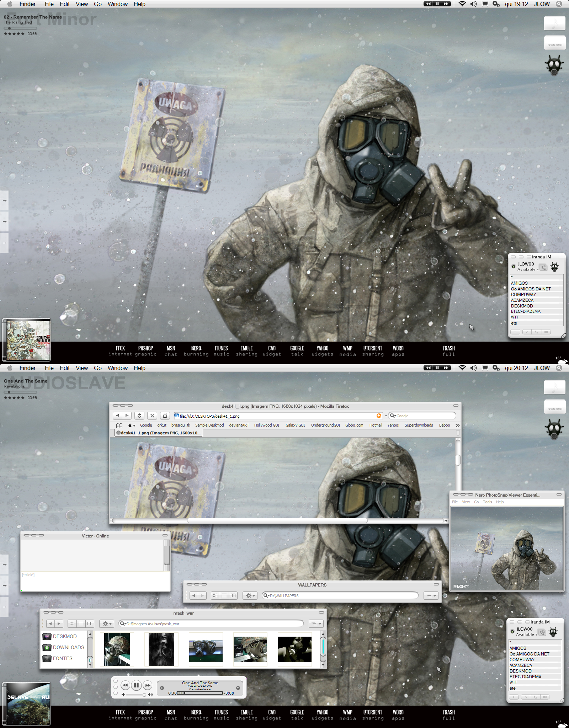Go back in the WALLPAPERS window
This screenshot has width=569, height=728.
pos(194,595)
